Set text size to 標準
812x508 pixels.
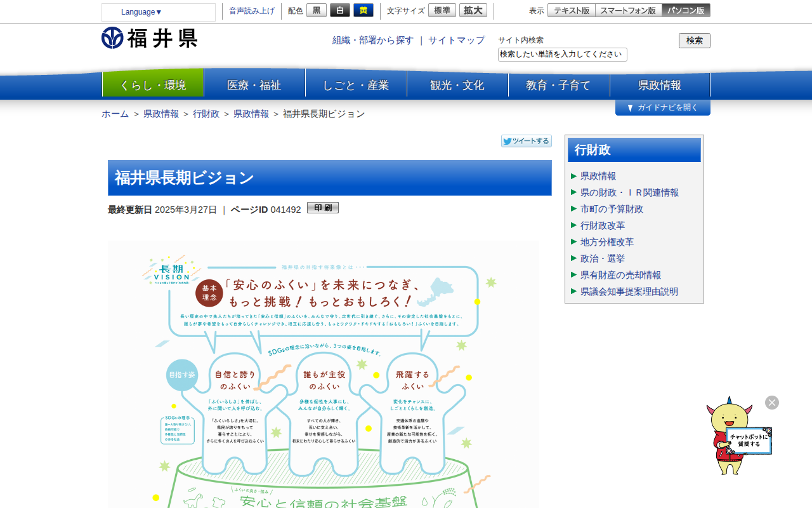point(442,10)
